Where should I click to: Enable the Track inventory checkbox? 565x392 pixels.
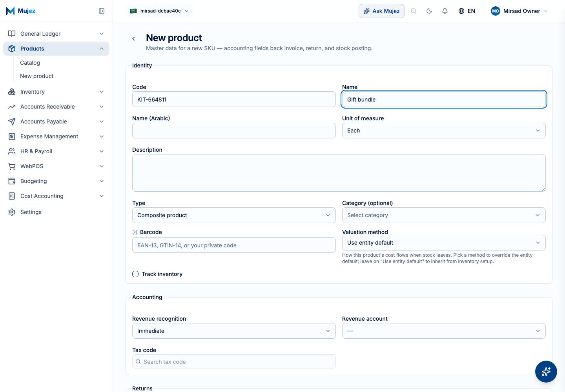pyautogui.click(x=135, y=274)
